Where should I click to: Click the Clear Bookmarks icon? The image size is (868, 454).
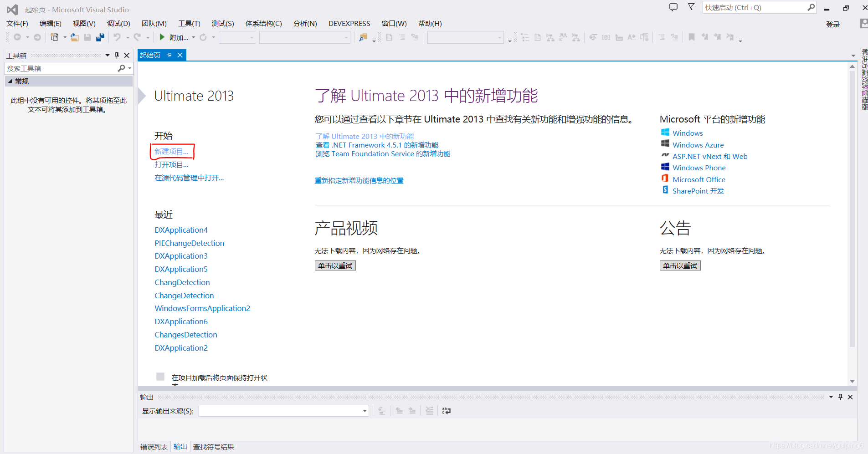click(730, 37)
